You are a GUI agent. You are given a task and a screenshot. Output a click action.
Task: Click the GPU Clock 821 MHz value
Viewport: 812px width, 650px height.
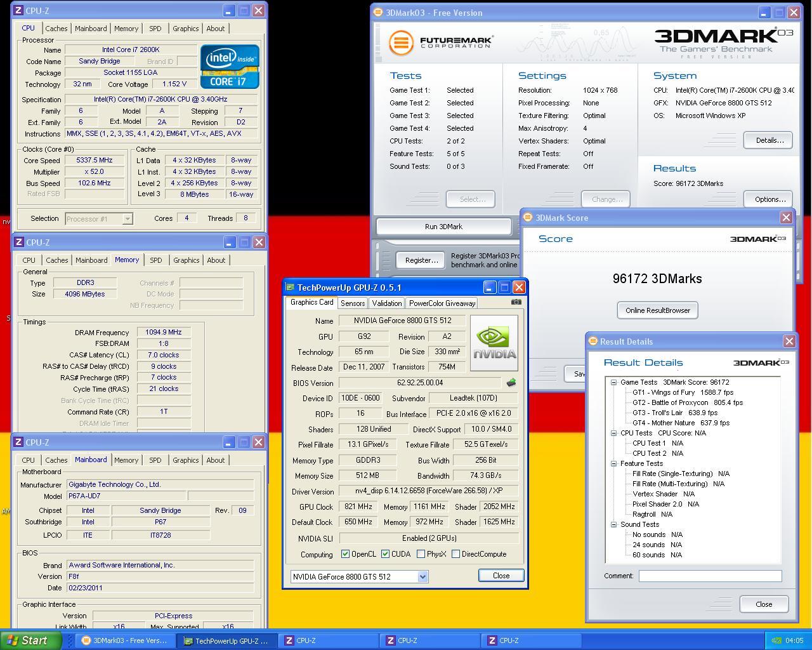pyautogui.click(x=358, y=507)
